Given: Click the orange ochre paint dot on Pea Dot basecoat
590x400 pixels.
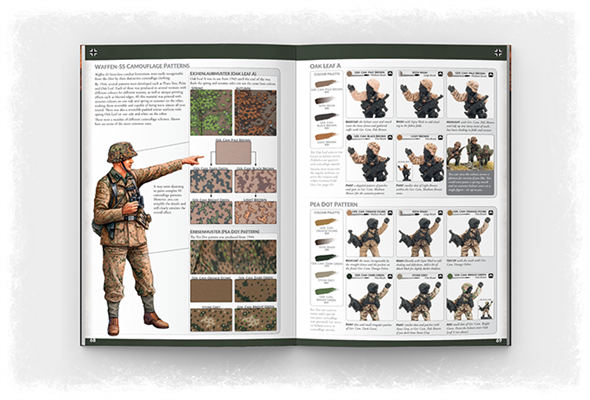Looking at the screenshot, I should (349, 213).
